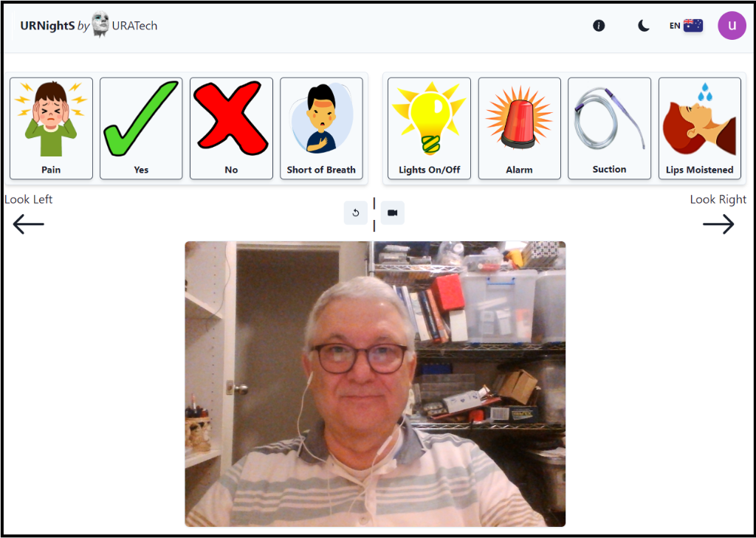Click the Look Right arrow
756x538 pixels.
(718, 224)
